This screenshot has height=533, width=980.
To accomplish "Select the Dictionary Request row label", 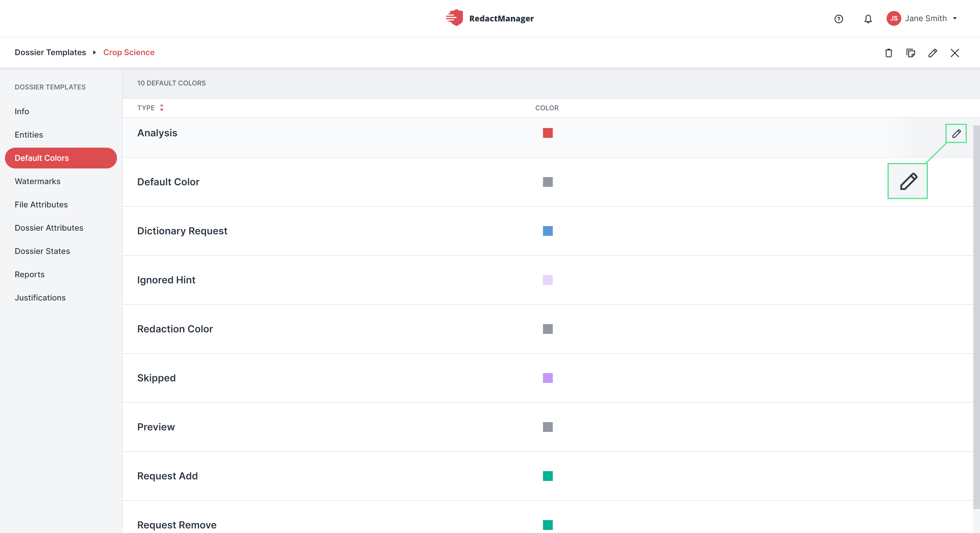I will (182, 231).
